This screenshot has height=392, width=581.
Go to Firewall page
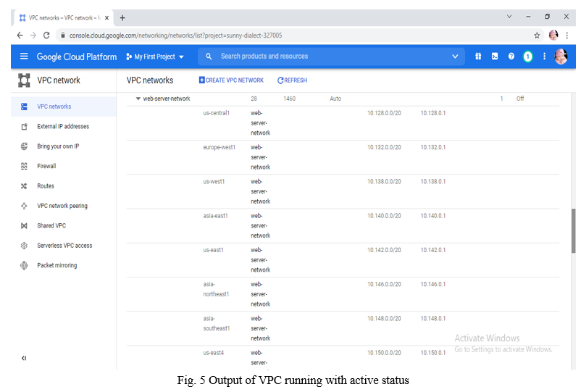click(46, 167)
